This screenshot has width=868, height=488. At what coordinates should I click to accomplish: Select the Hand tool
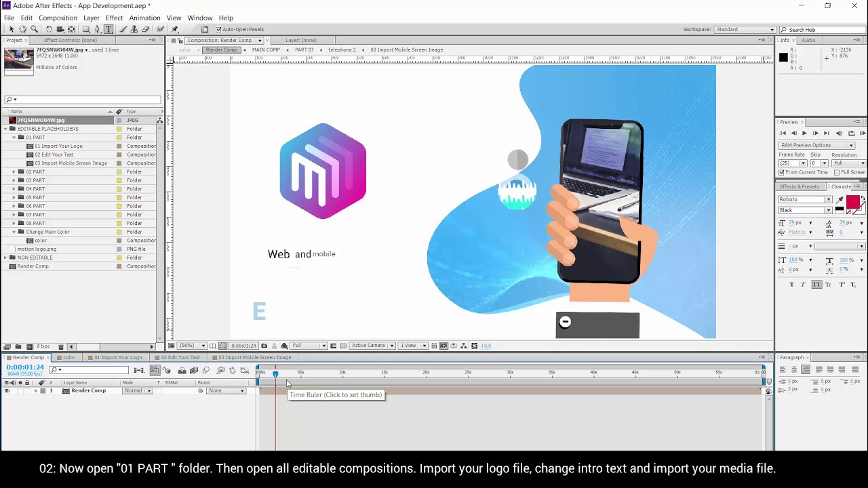(22, 29)
